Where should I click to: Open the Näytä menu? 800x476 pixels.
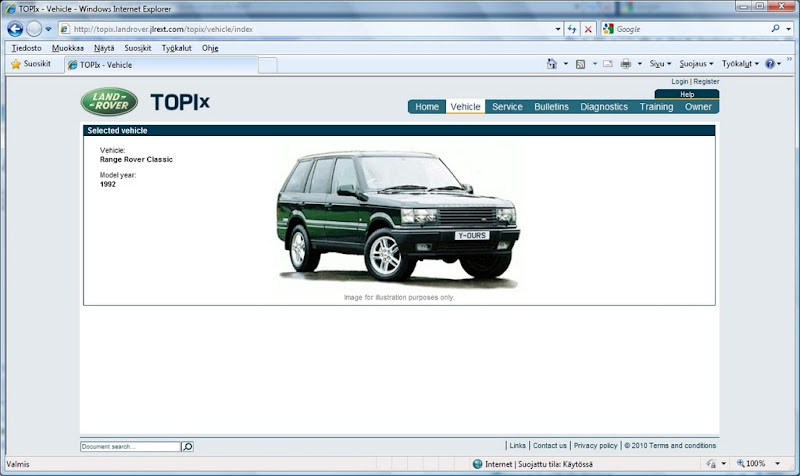pos(104,48)
